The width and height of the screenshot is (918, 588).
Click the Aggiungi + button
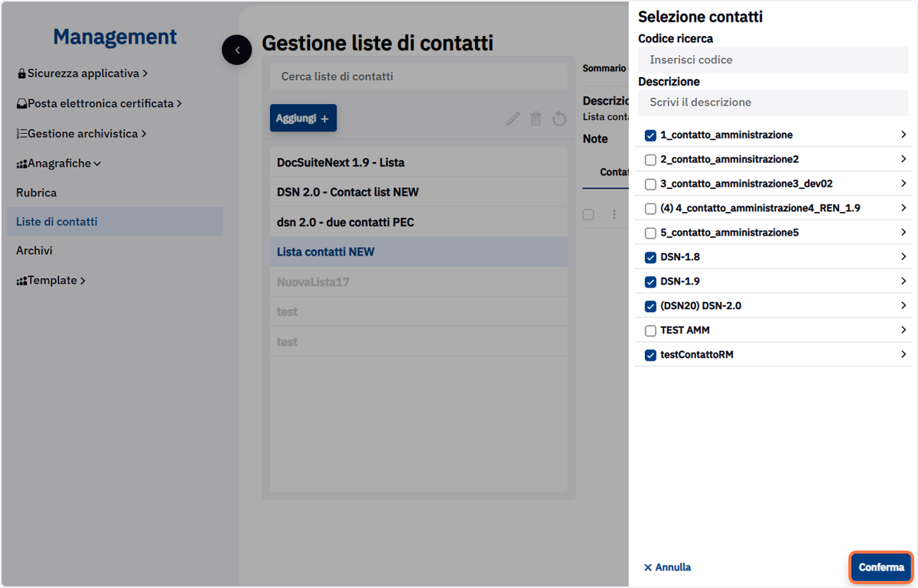click(x=303, y=119)
